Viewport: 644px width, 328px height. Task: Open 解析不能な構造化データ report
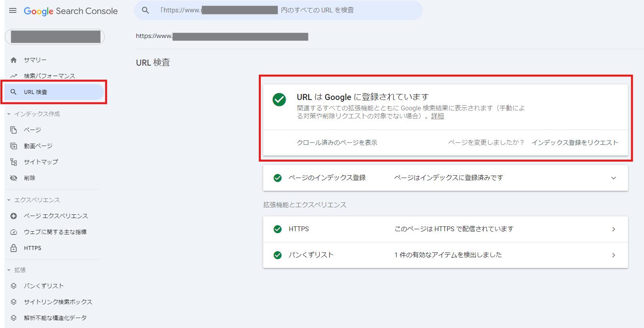[54, 318]
